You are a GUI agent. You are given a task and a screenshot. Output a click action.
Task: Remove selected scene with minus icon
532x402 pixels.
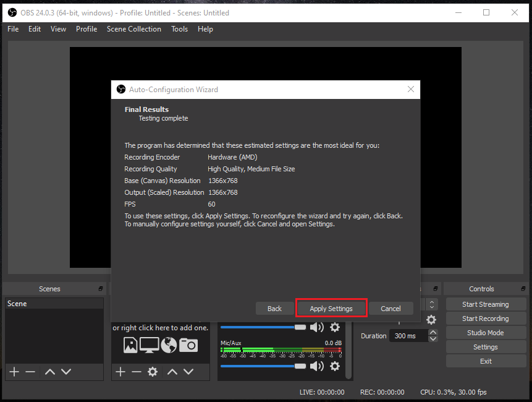click(x=30, y=372)
